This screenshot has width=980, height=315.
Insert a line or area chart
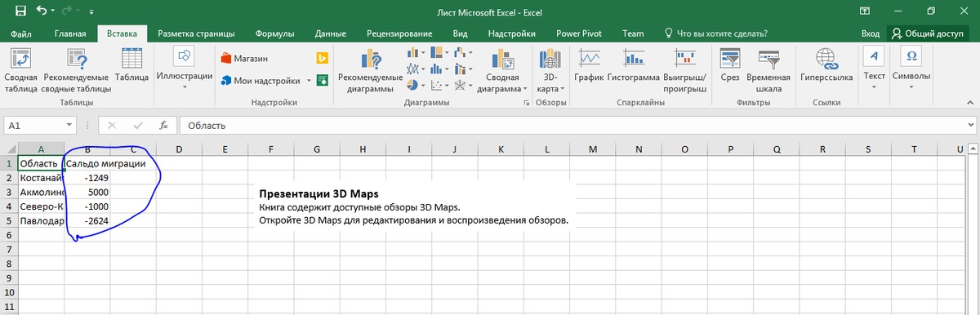416,69
